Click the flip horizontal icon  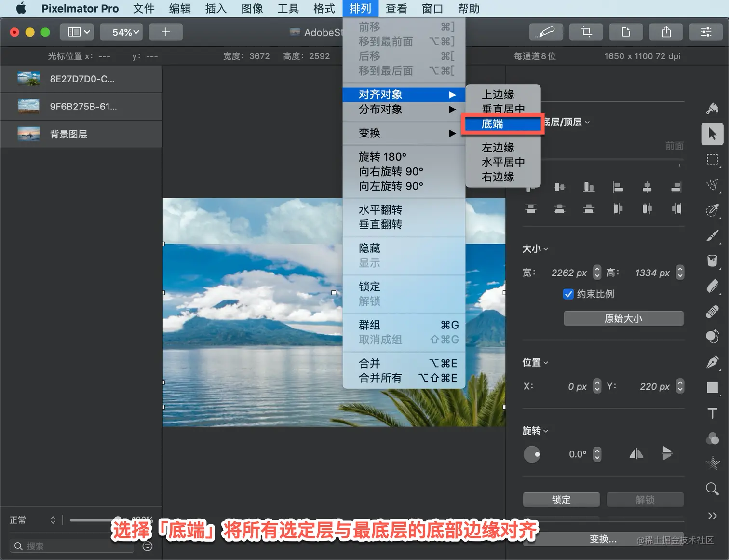click(x=636, y=453)
